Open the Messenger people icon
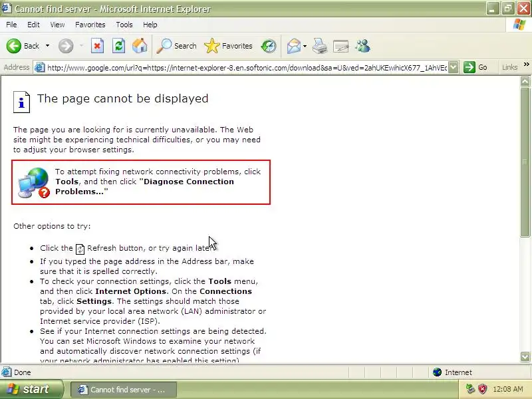 tap(362, 46)
